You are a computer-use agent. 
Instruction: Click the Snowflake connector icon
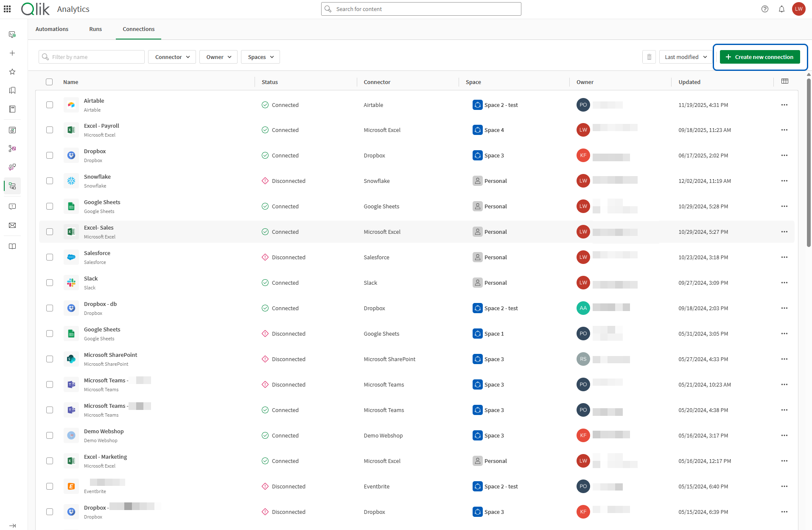71,181
